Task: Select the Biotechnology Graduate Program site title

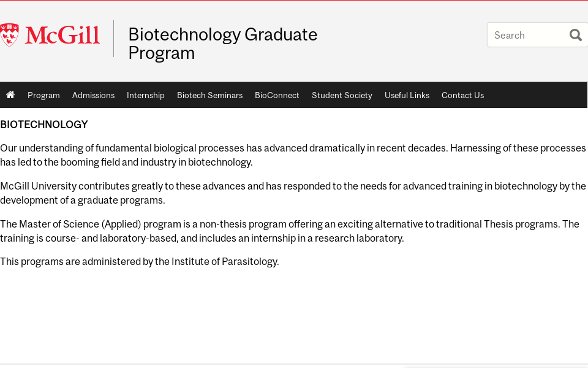Action: 222,43
